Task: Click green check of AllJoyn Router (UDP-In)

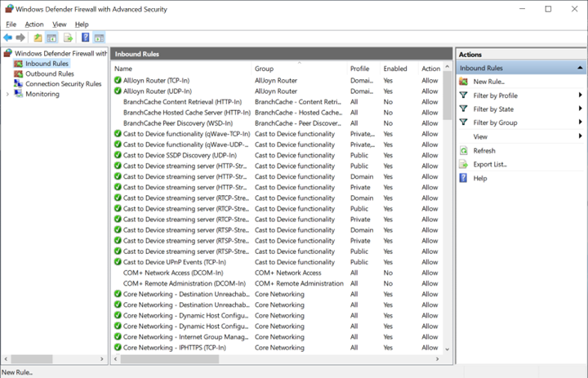Action: pos(118,91)
